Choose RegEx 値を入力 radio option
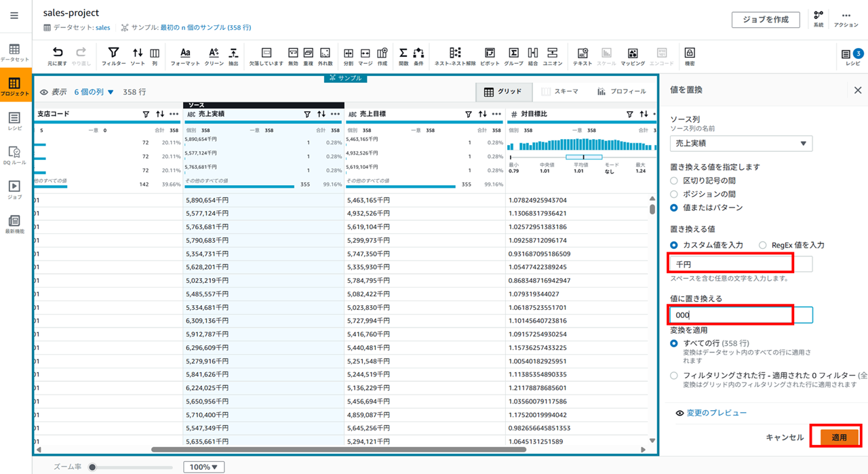Viewport: 868px width, 474px height. point(762,245)
